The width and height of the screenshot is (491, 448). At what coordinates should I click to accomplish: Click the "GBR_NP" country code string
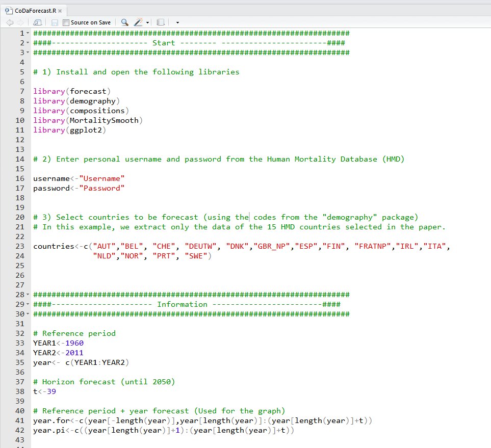click(271, 246)
